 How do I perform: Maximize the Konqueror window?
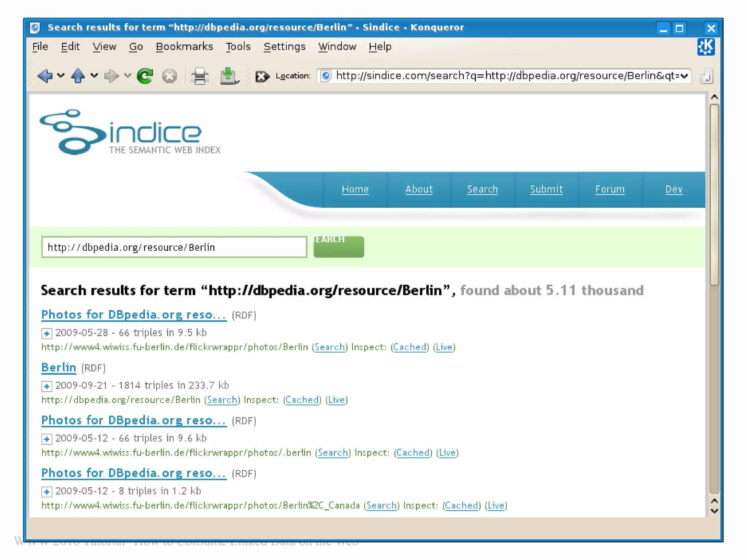point(679,28)
